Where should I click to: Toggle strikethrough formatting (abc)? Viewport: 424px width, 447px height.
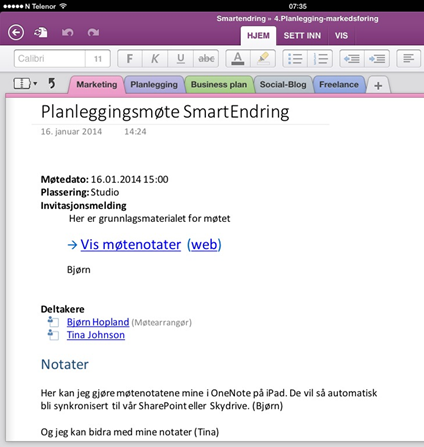pos(206,59)
